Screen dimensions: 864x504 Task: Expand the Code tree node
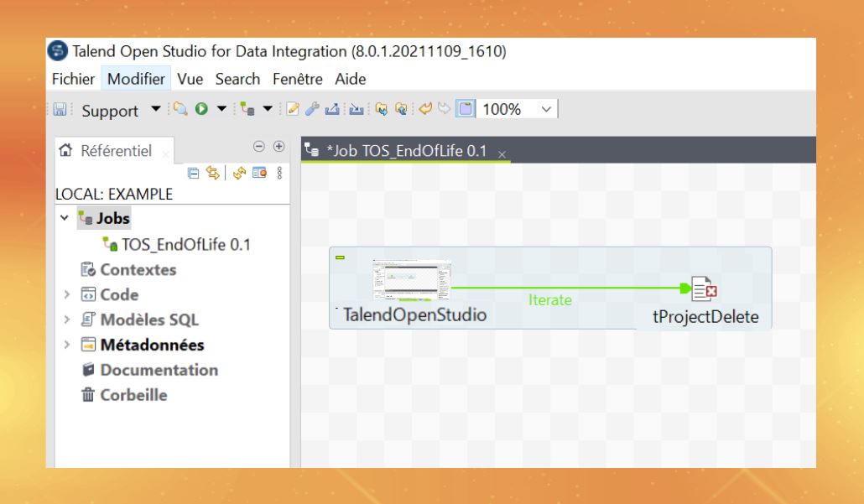pyautogui.click(x=65, y=295)
